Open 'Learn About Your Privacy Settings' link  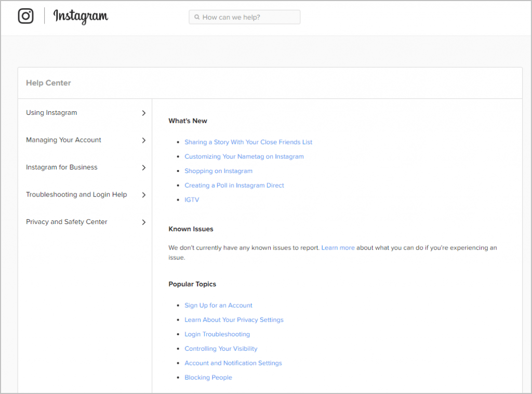click(234, 320)
